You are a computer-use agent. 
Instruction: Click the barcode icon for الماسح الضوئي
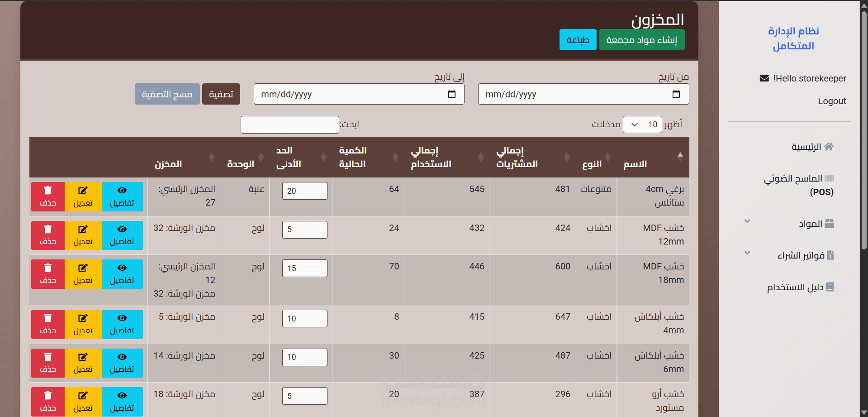point(829,178)
